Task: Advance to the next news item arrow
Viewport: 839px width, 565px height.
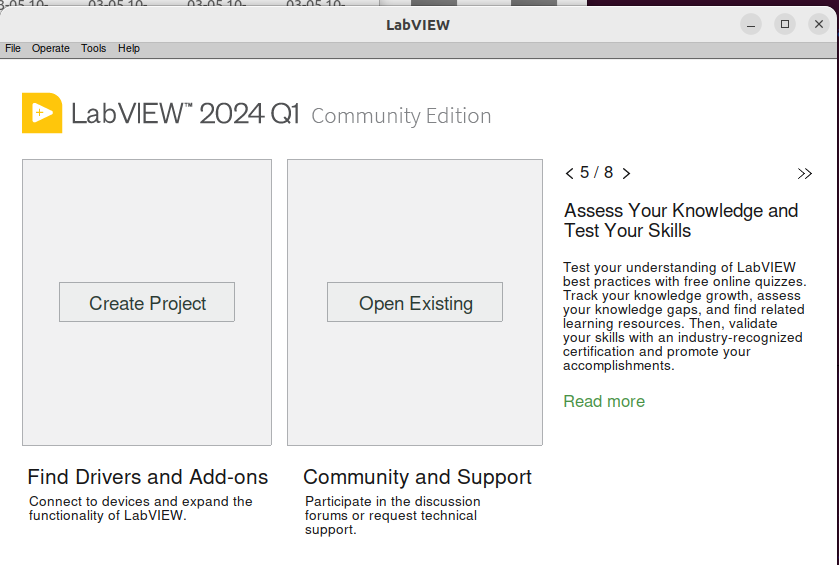Action: point(626,173)
